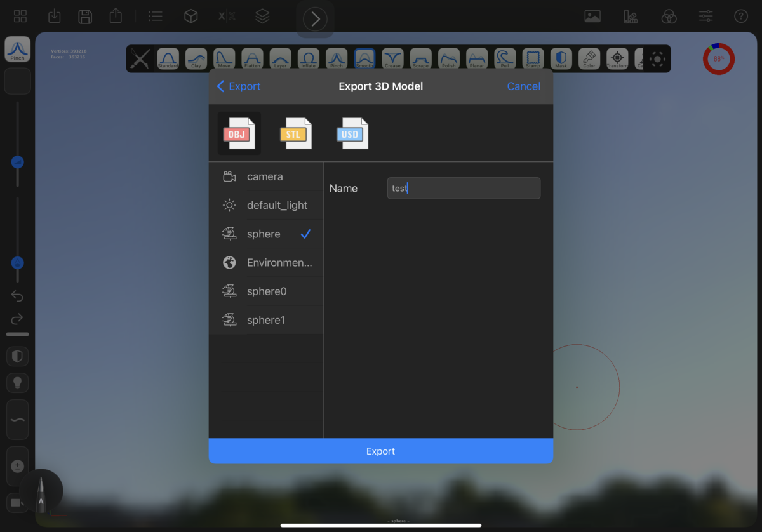
Task: Click the empty square button under the Pinch button
Action: tap(17, 81)
